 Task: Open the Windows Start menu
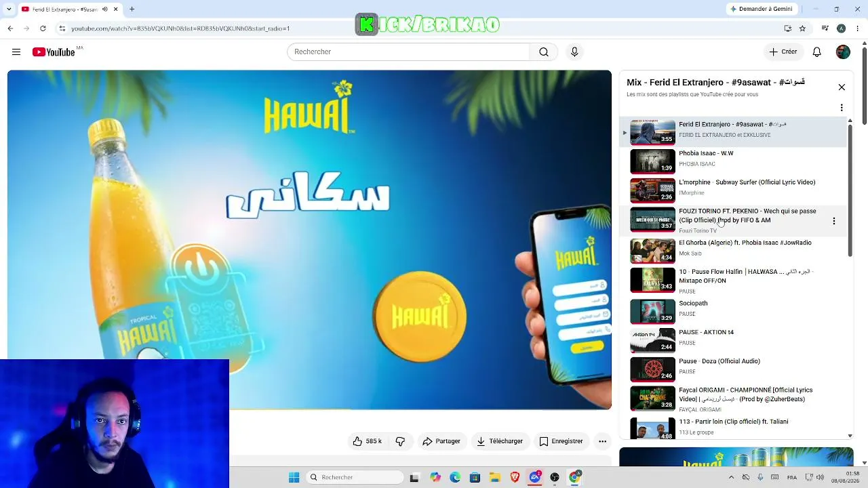point(294,477)
